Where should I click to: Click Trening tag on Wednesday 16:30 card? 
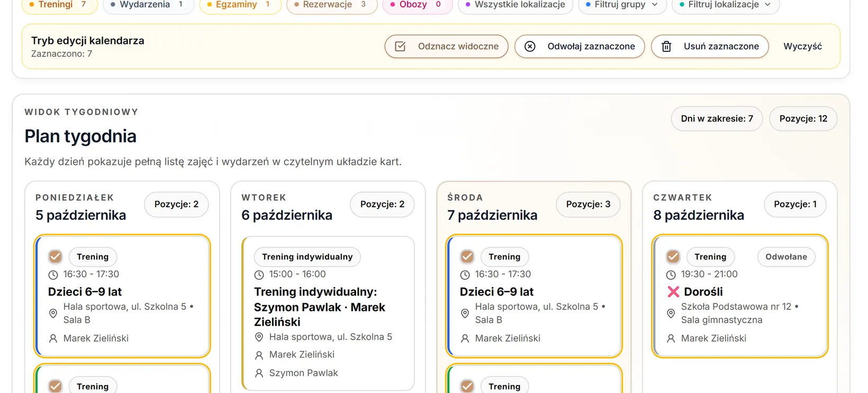click(x=505, y=257)
